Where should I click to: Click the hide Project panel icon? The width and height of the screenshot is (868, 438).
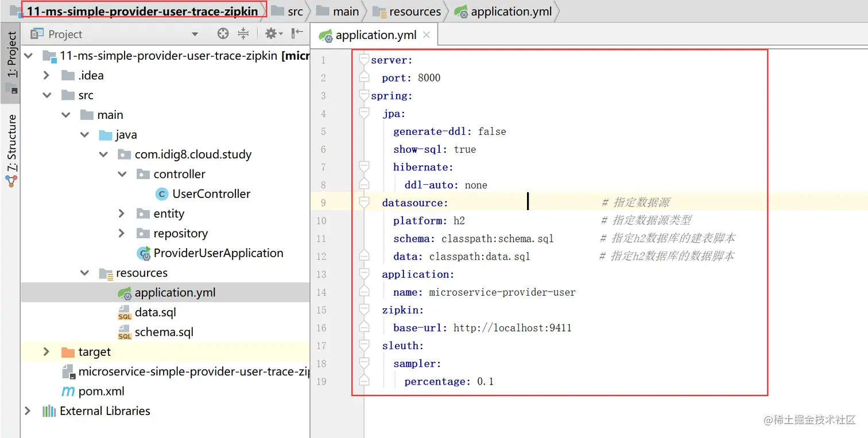[297, 34]
